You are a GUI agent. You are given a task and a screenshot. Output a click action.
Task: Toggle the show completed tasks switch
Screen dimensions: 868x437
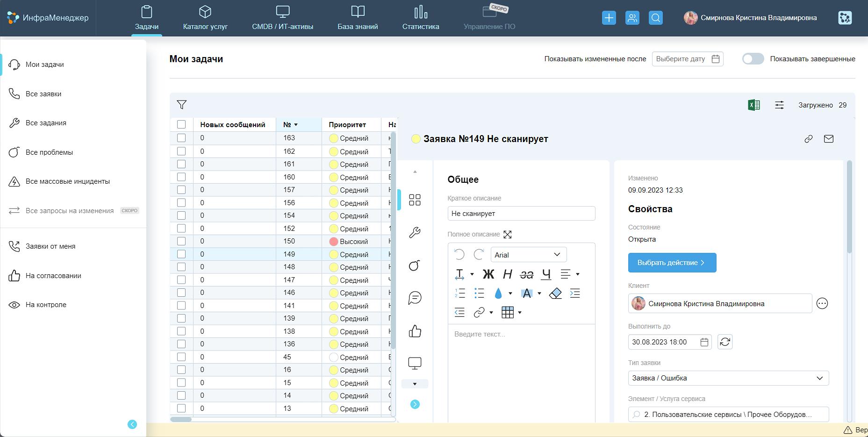(753, 59)
